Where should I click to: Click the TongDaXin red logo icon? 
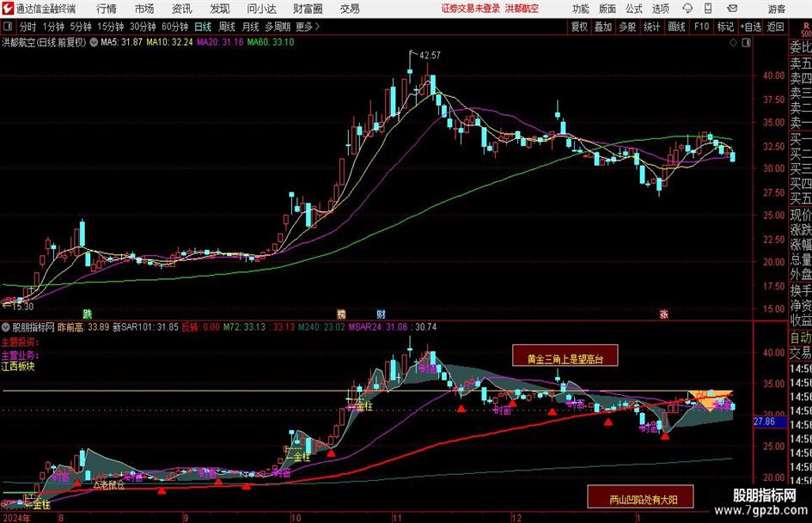click(8, 9)
